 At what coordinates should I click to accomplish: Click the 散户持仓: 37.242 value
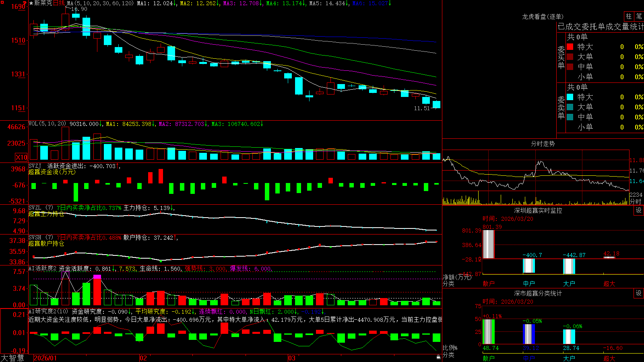pos(151,238)
